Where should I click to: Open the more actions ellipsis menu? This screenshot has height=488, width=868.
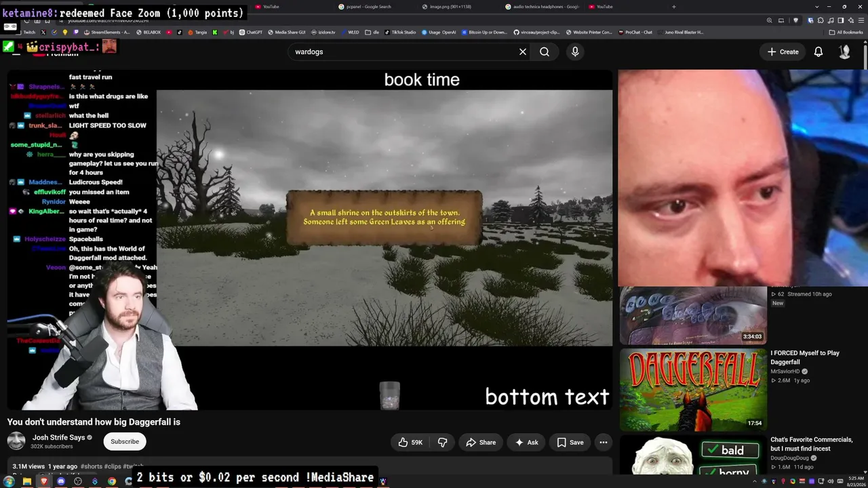click(x=604, y=443)
